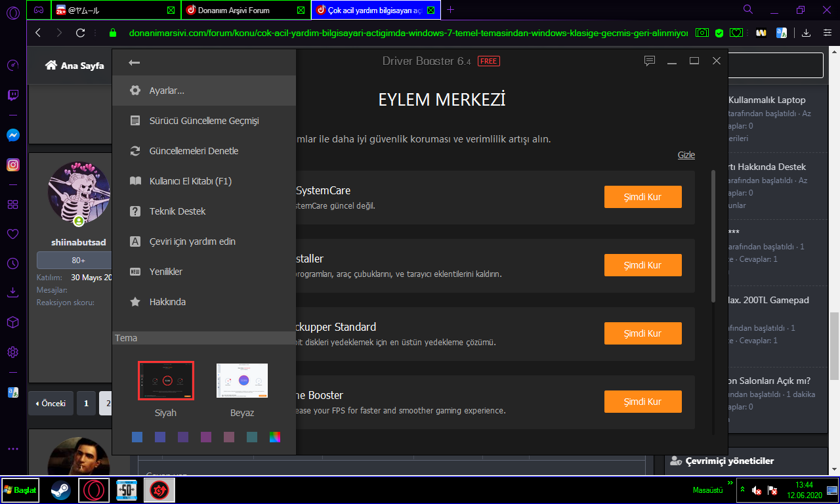Open Hakkında menu entry
This screenshot has width=840, height=504.
(204, 302)
